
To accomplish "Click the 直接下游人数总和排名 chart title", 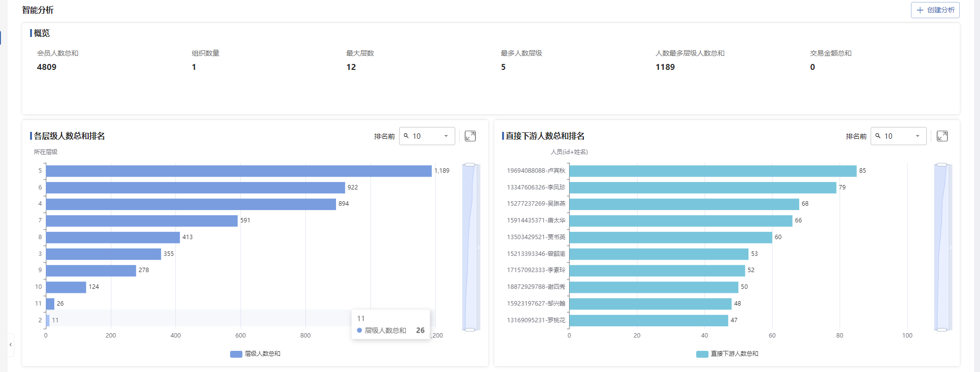I will pyautogui.click(x=545, y=136).
